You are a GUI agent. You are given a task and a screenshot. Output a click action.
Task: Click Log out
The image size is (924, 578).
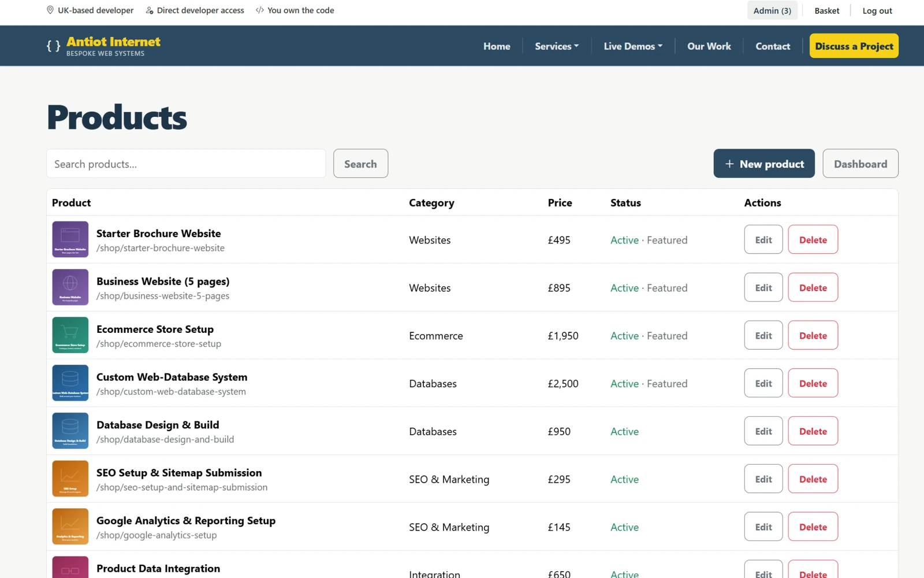(877, 10)
